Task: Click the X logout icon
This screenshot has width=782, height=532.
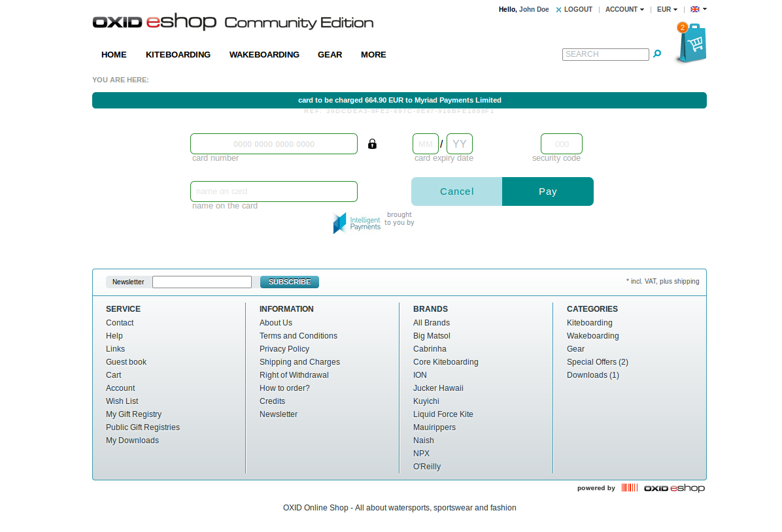Action: point(558,10)
